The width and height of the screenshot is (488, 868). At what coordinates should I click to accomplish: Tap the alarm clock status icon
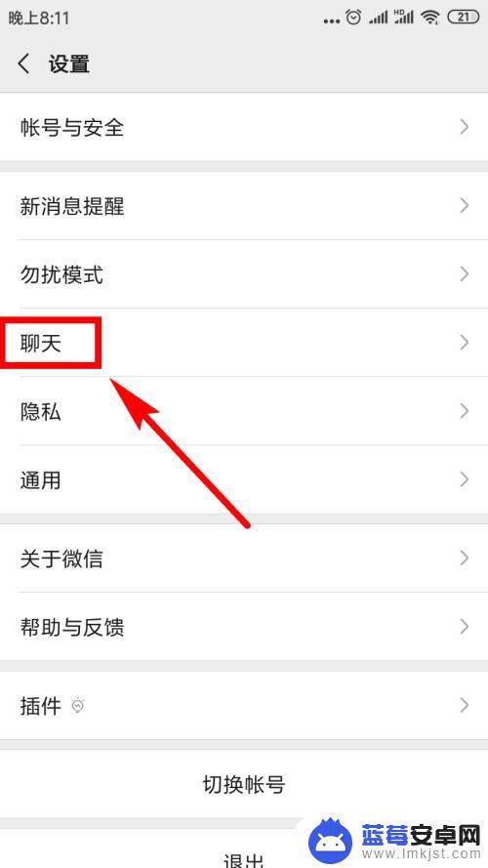click(353, 18)
